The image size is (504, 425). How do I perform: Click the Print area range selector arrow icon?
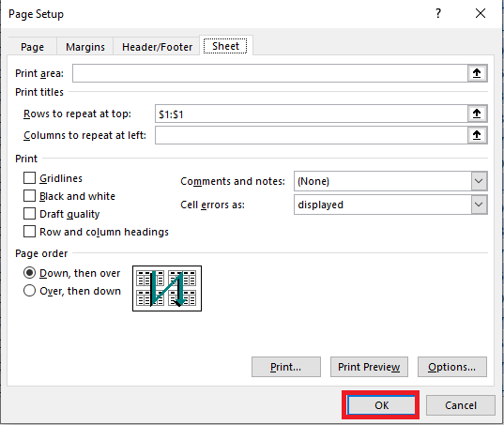pos(477,73)
